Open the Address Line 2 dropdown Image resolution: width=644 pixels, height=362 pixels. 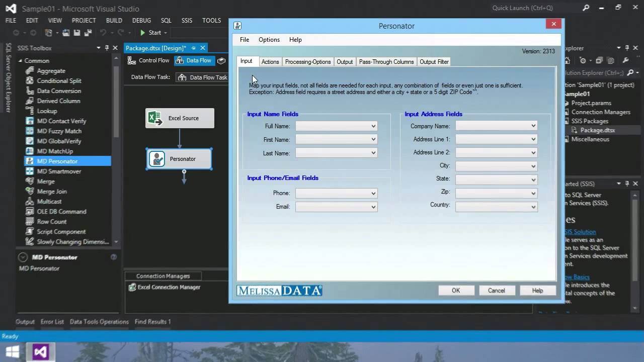pyautogui.click(x=497, y=153)
